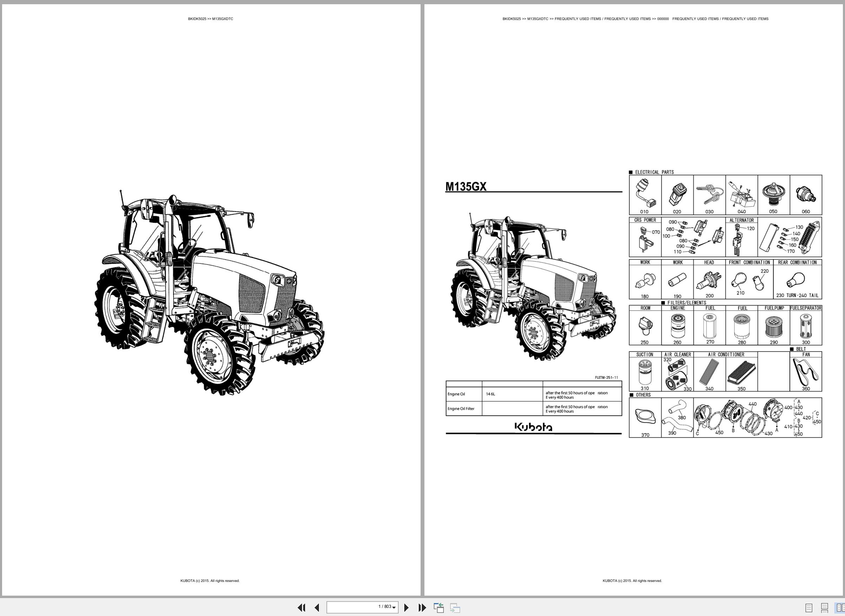Select two-page side-by-side view

tap(840, 608)
